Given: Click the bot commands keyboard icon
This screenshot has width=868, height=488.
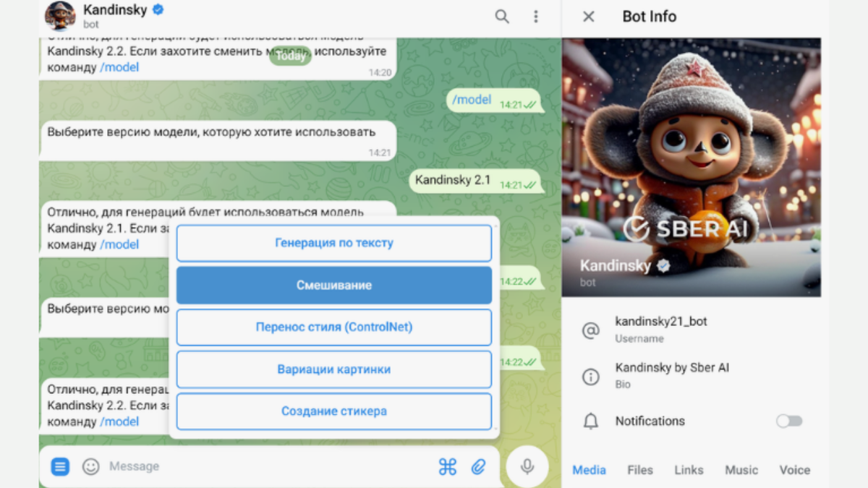Looking at the screenshot, I should point(448,467).
